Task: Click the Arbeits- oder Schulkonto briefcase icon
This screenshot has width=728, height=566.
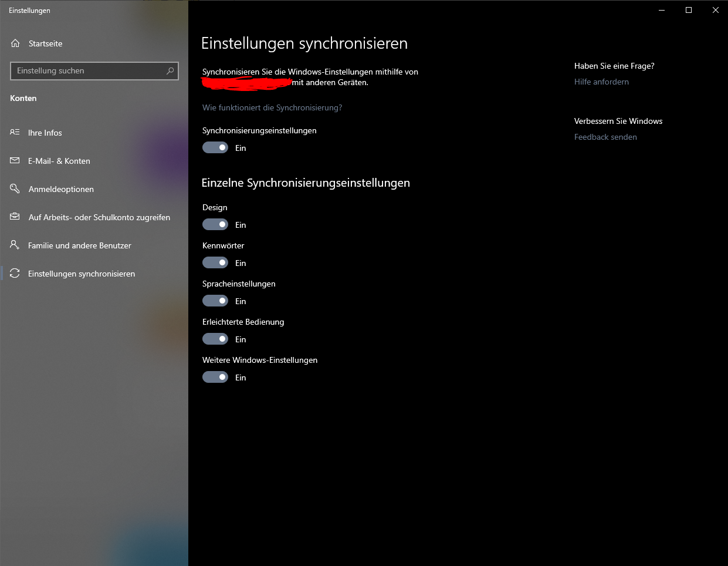Action: point(15,217)
